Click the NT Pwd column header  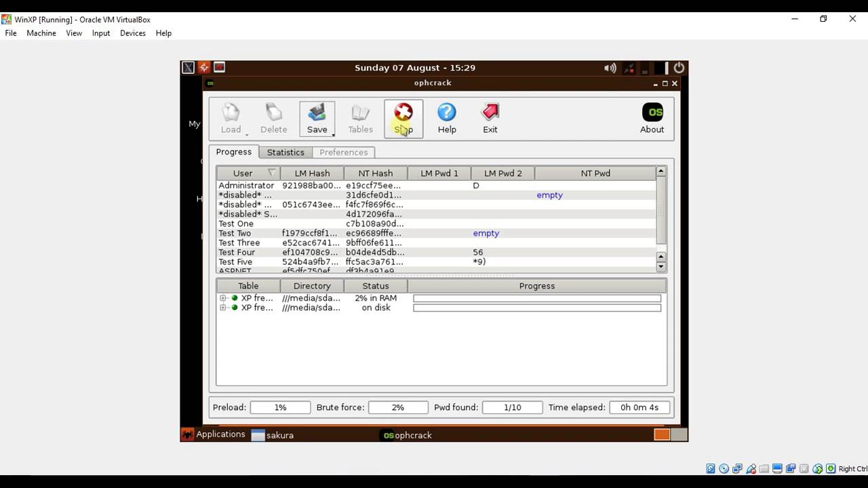(595, 174)
